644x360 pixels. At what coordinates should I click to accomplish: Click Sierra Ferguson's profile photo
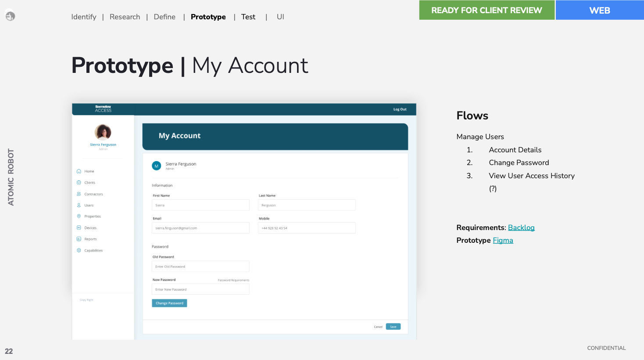[103, 132]
